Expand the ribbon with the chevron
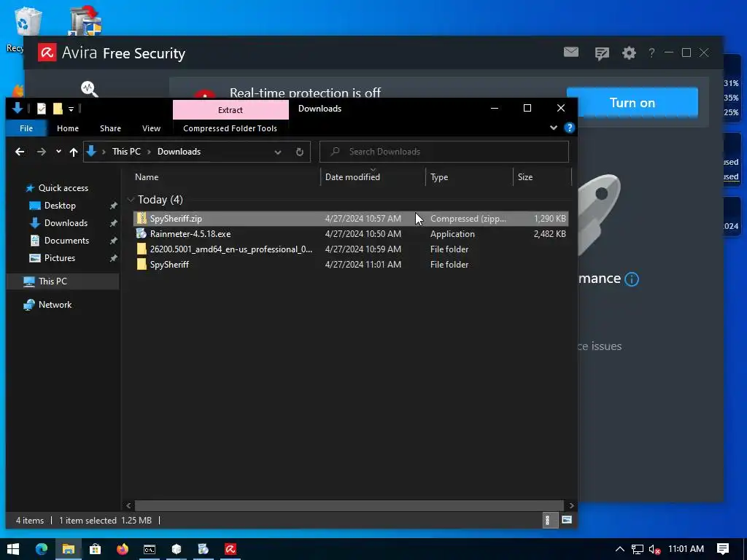The width and height of the screenshot is (747, 560). pos(553,128)
